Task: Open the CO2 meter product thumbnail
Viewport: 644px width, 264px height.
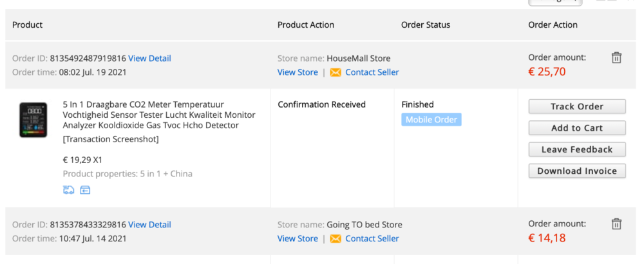Action: click(33, 120)
